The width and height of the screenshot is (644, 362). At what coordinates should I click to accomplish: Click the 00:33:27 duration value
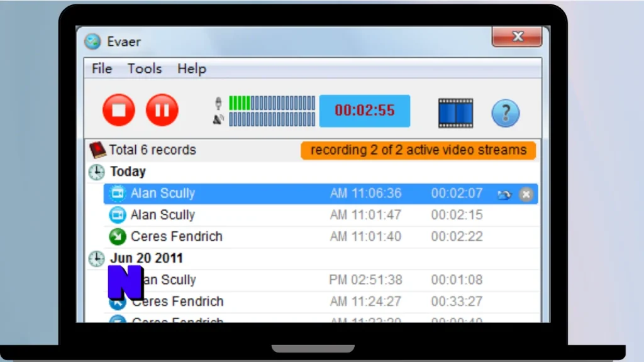point(457,302)
